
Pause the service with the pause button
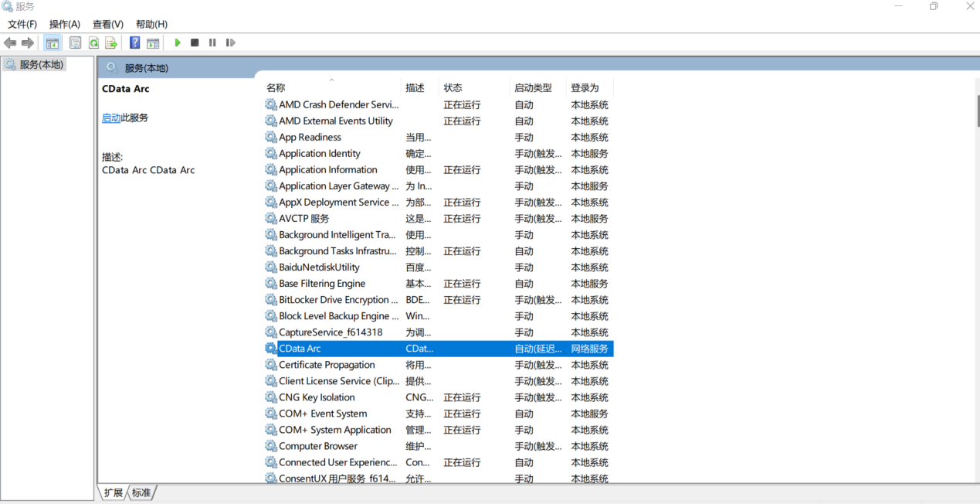[212, 43]
